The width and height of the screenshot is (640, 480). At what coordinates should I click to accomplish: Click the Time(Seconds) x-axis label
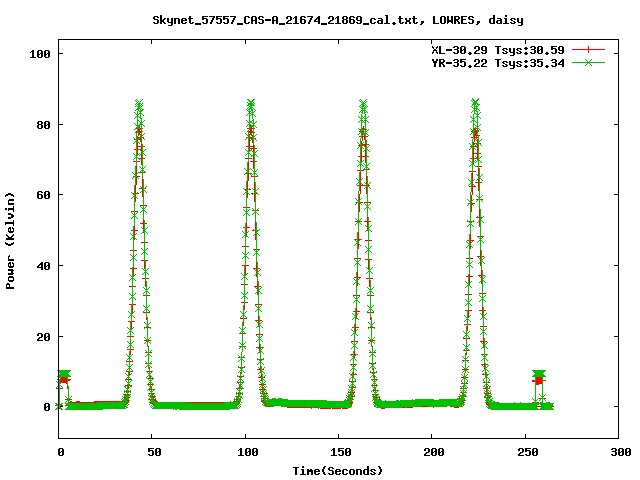click(339, 470)
